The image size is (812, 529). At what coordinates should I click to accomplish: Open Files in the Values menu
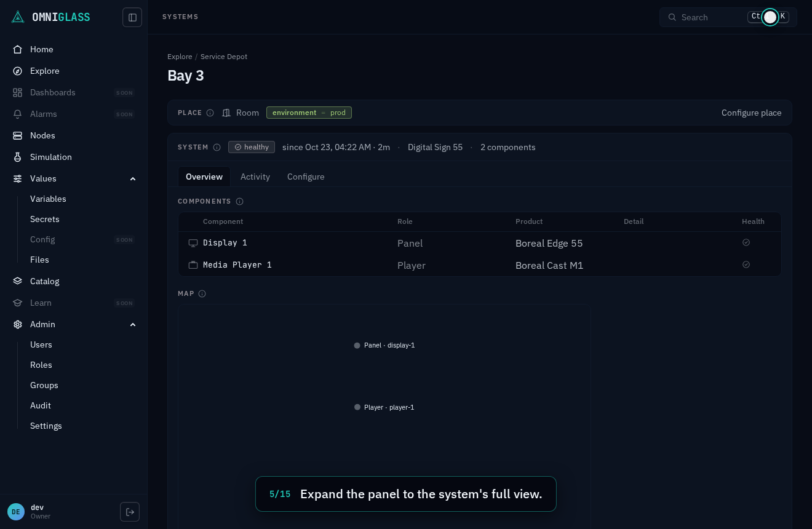(x=39, y=260)
